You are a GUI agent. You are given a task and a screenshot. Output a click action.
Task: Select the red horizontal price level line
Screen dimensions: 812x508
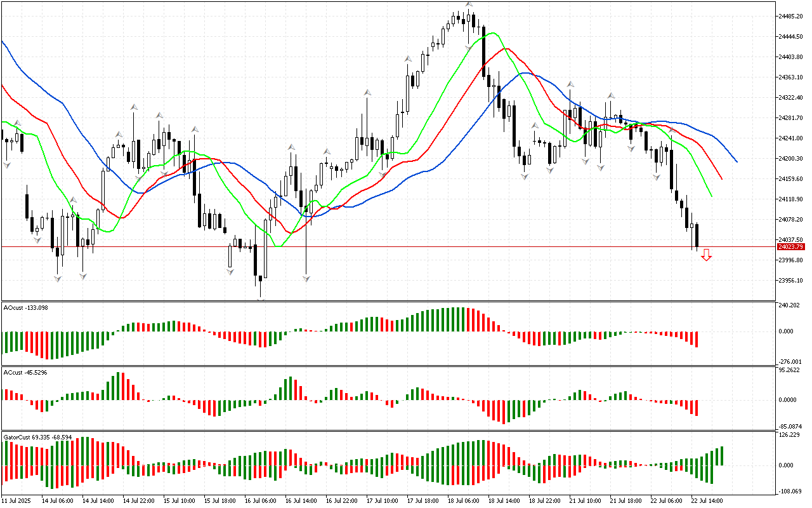click(x=381, y=246)
